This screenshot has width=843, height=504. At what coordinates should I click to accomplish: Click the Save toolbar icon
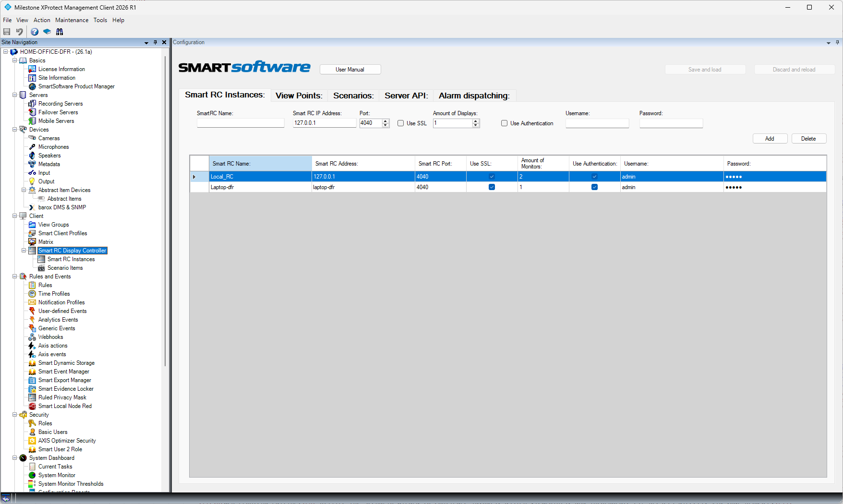point(7,32)
